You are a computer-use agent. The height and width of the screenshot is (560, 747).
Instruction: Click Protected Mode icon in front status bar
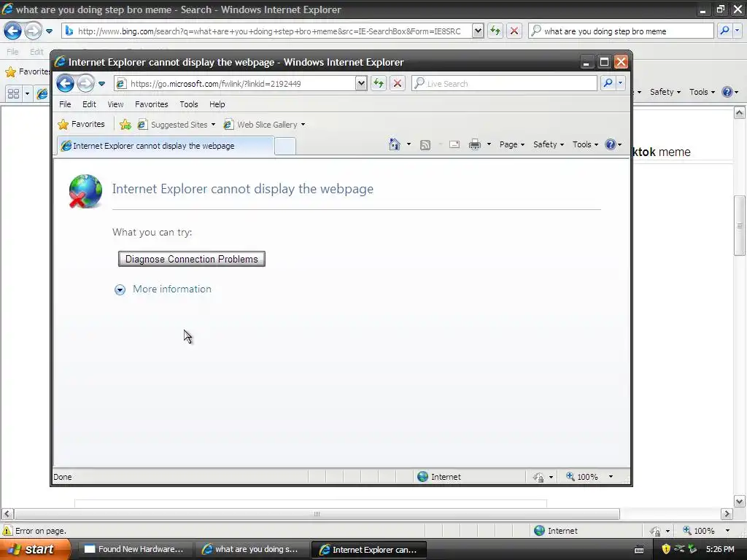click(x=538, y=477)
